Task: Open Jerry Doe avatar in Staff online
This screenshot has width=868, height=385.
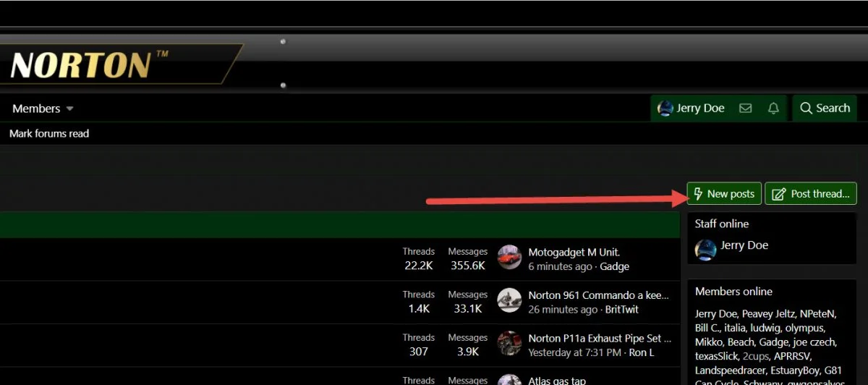Action: tap(705, 250)
